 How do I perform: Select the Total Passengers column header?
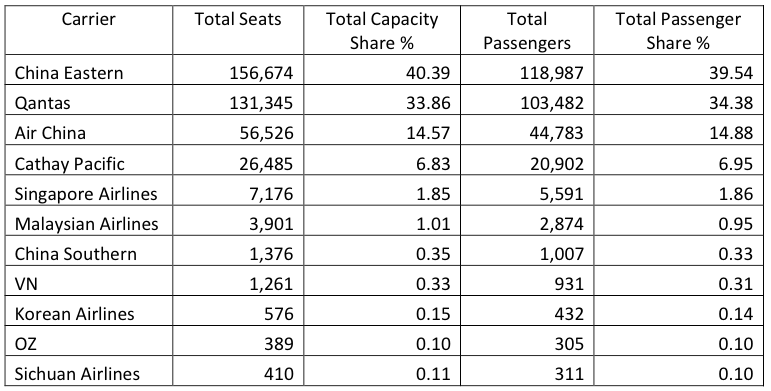point(527,31)
